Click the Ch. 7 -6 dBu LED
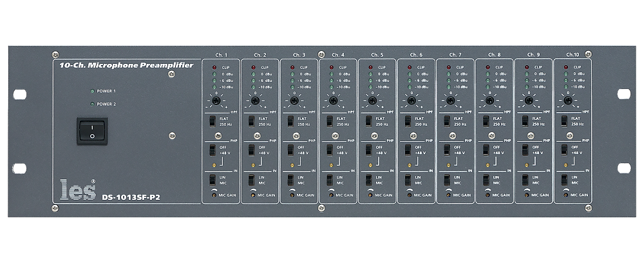This screenshot has width=644, height=263. pos(448,81)
